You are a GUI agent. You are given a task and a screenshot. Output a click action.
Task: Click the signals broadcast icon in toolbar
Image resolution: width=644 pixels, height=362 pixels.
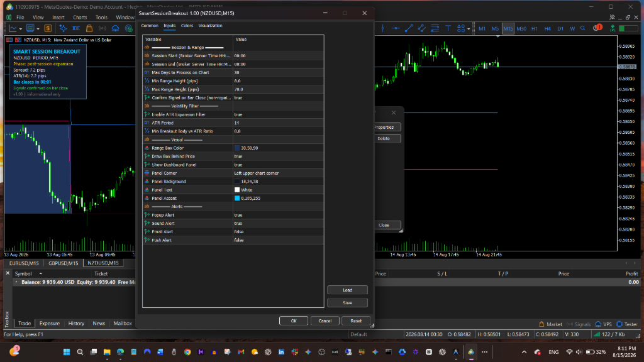coord(103,28)
